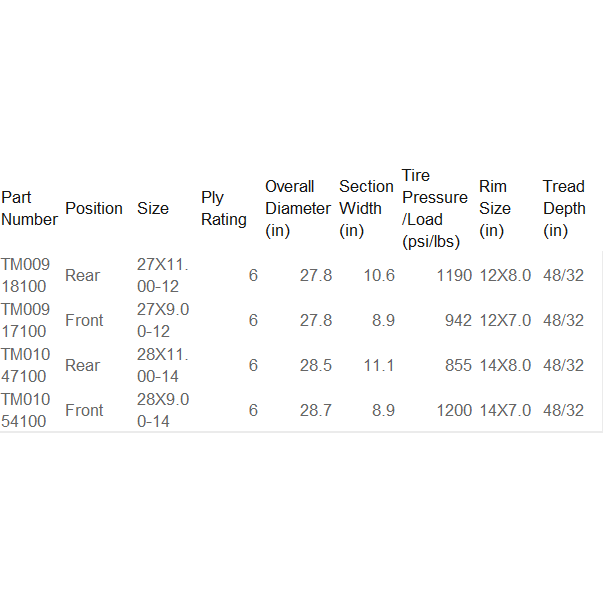Select the 28.7 overall diameter value
603x603 pixels.
(316, 410)
